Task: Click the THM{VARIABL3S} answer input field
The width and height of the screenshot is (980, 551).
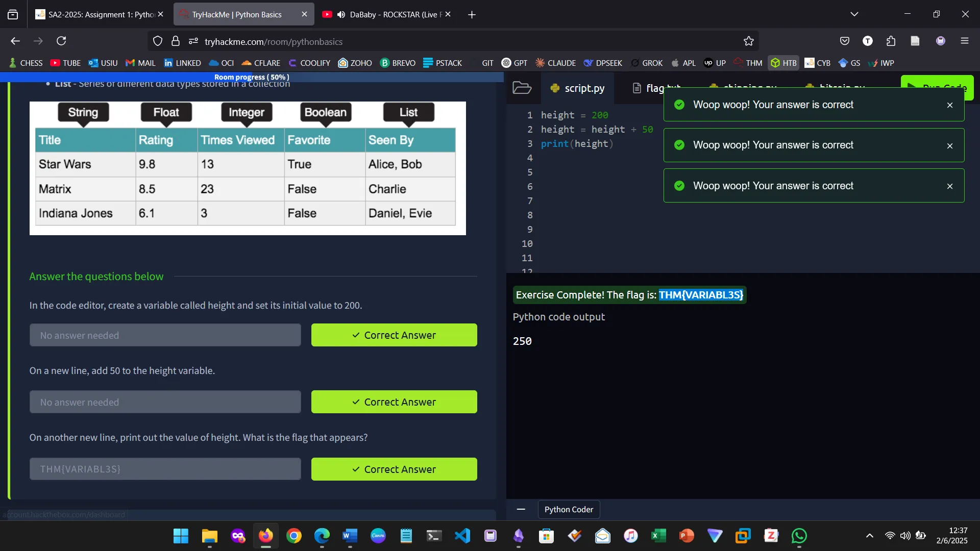Action: point(165,469)
